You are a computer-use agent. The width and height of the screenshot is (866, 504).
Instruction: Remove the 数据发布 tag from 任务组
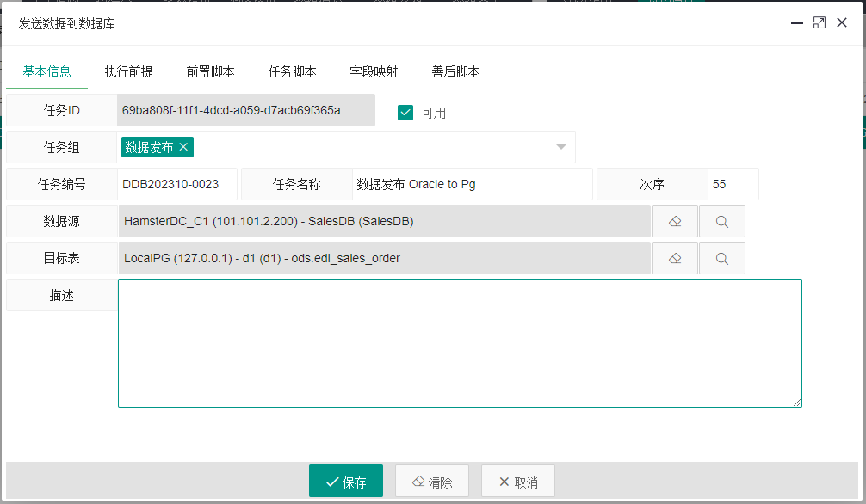click(x=184, y=147)
